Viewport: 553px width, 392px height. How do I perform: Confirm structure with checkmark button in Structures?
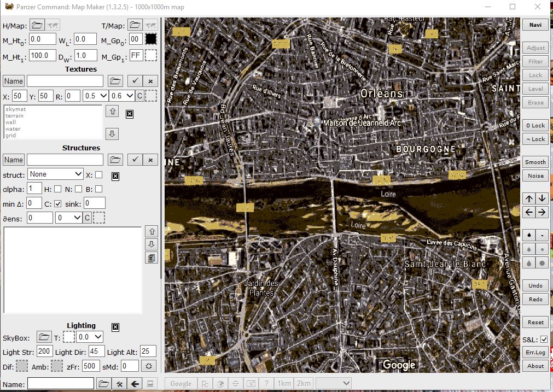[x=135, y=160]
